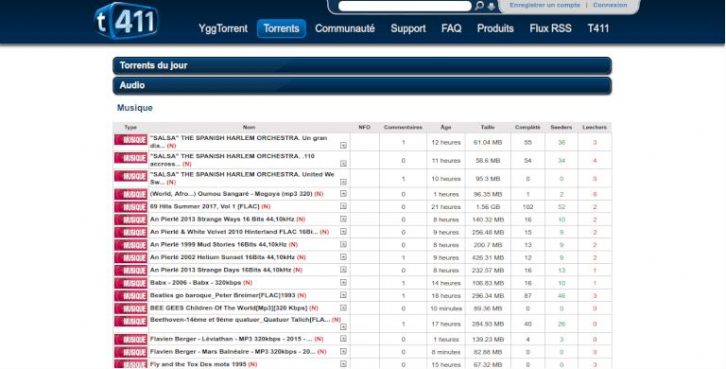Screen dimensions: 726x369
Task: Click 'Enregistrer un compte' link
Action: [x=544, y=5]
